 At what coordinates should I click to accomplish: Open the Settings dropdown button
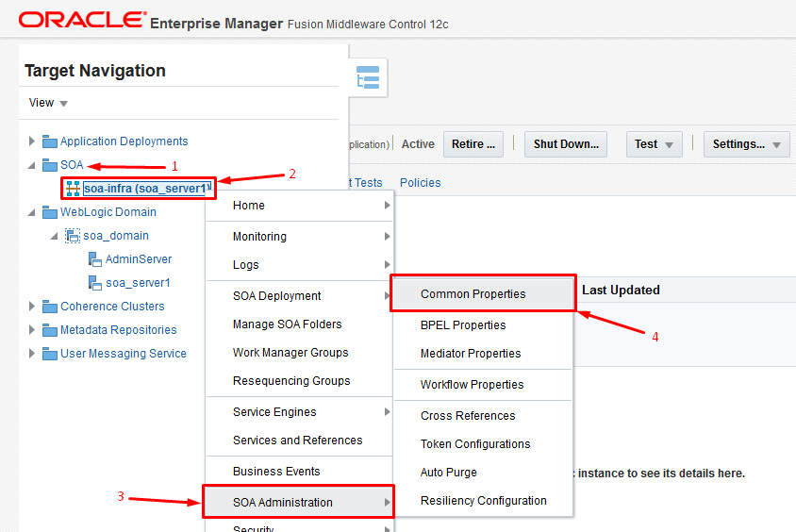(x=746, y=144)
